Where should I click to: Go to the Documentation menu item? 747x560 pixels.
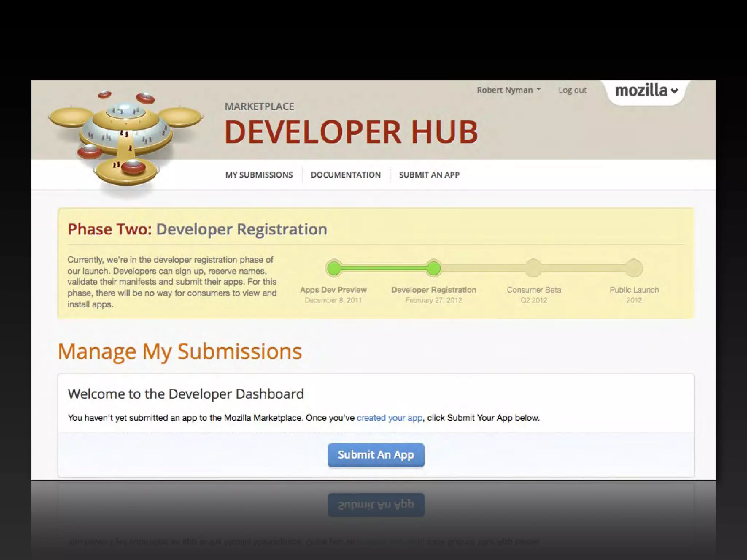345,175
